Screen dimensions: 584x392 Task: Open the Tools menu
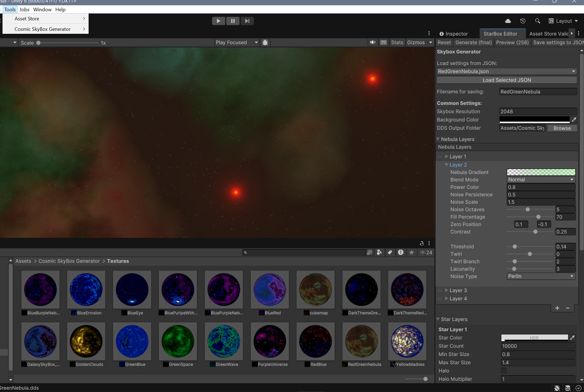[x=10, y=9]
